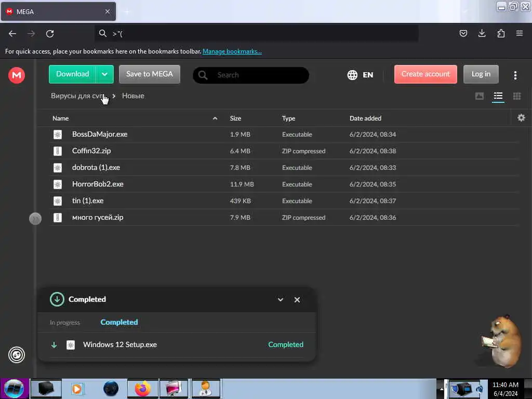532x399 pixels.
Task: Close the MEGA browser tab
Action: (x=108, y=11)
